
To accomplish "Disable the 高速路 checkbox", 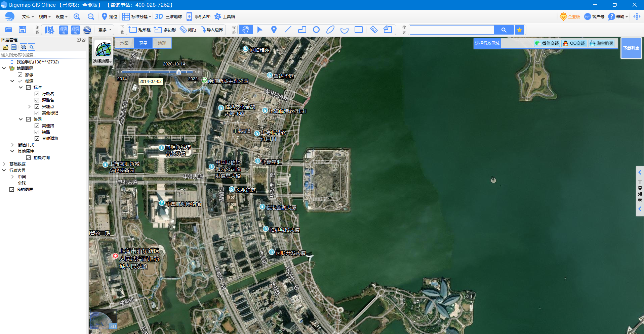I will pos(37,126).
